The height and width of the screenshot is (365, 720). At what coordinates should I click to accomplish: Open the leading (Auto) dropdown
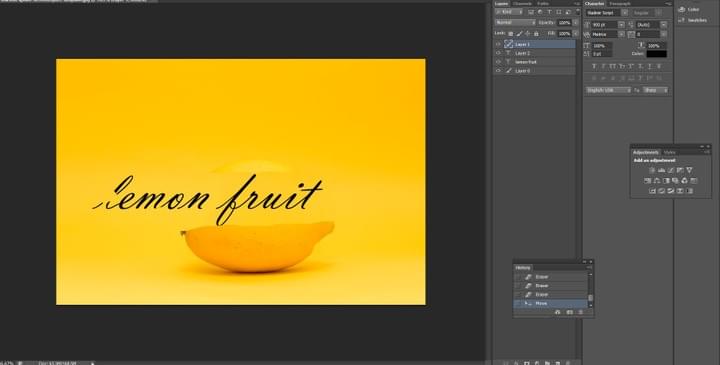[x=664, y=25]
